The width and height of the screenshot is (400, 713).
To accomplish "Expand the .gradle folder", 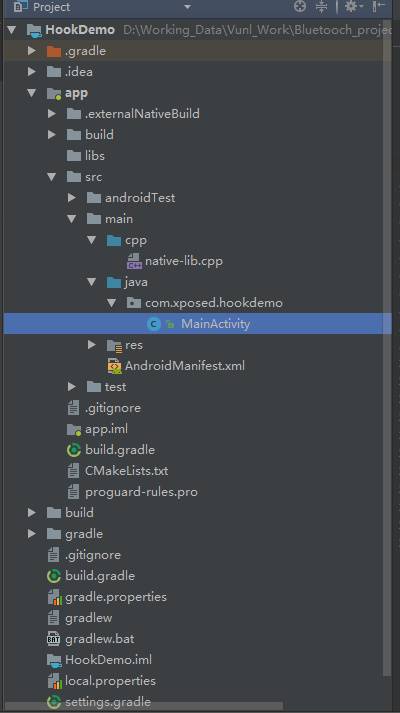I will 32,51.
